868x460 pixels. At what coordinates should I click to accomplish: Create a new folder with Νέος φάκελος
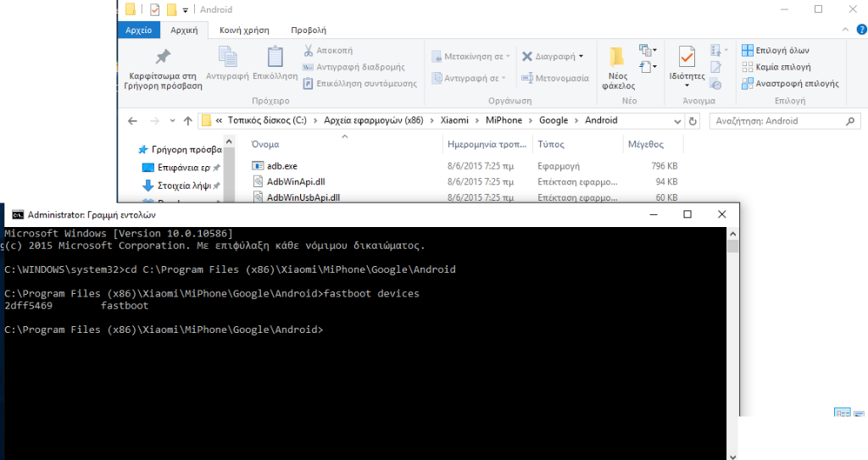(x=618, y=69)
